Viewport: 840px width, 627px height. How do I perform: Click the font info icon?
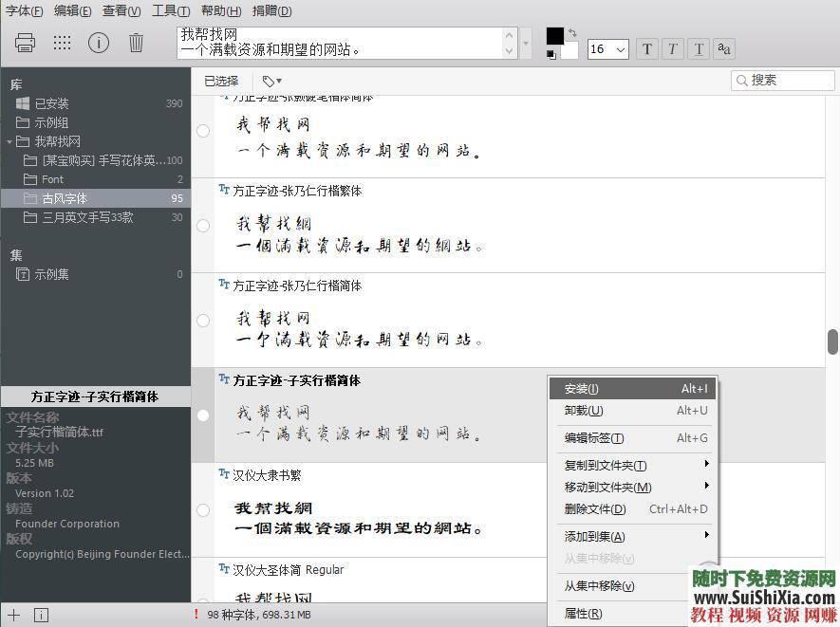point(100,42)
